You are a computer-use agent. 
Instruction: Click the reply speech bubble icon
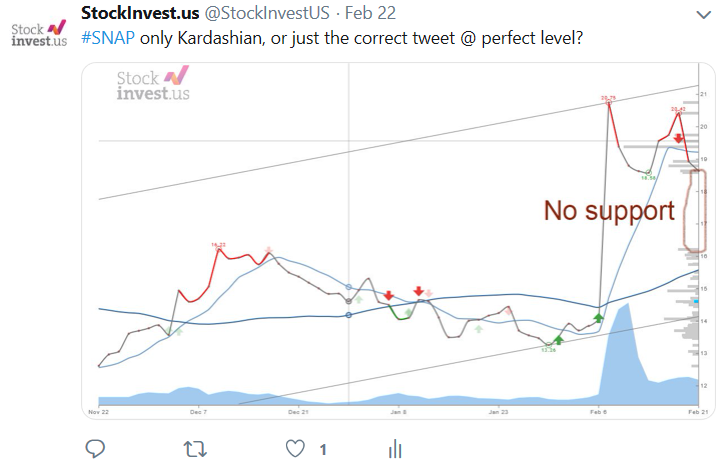95,449
